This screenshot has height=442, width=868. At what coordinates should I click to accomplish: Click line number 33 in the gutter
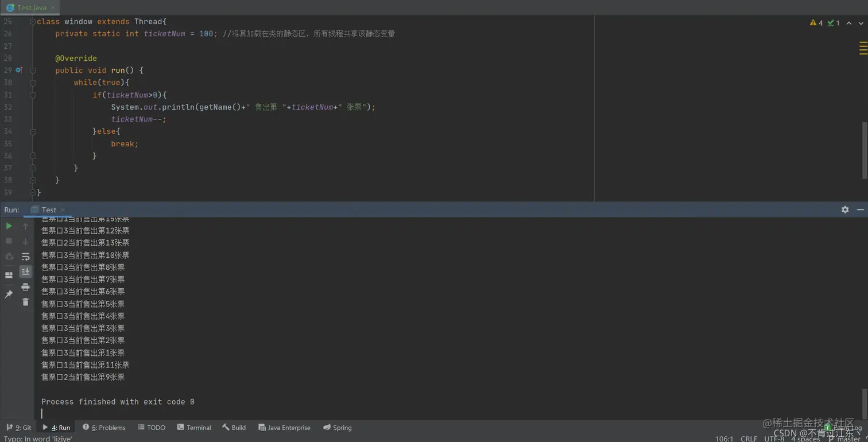tap(7, 119)
